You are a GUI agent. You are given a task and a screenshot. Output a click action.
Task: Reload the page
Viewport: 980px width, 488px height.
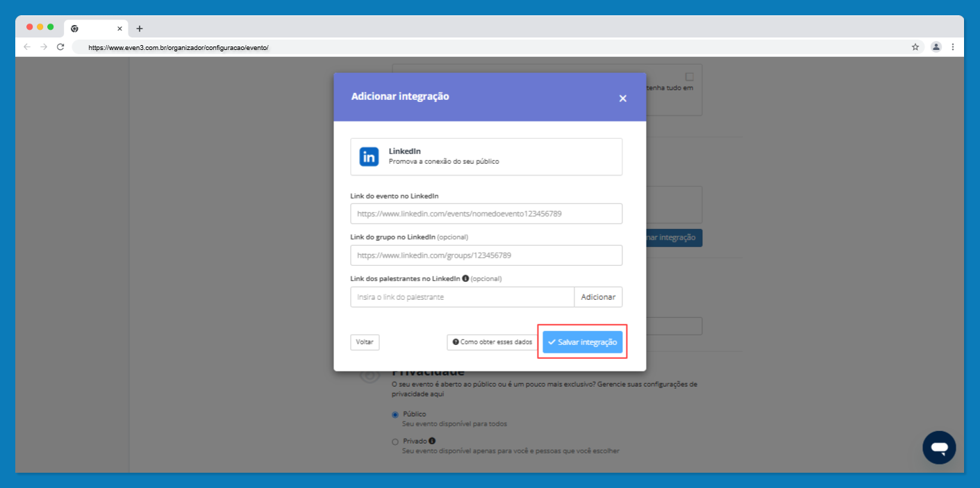(60, 47)
